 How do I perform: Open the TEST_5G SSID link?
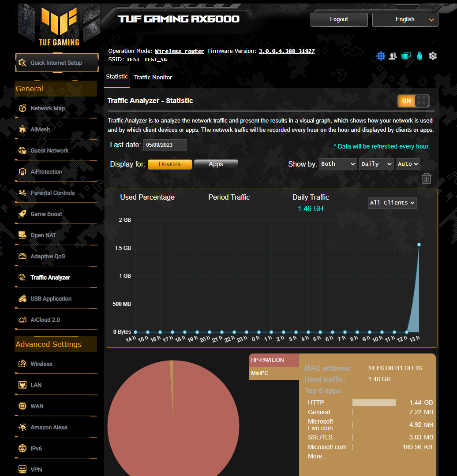(156, 59)
